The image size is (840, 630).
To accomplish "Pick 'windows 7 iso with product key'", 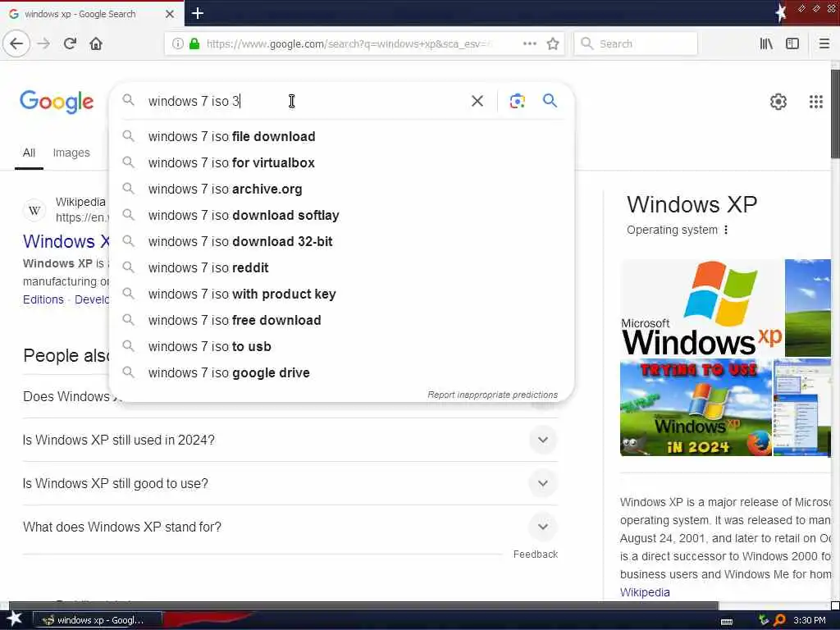I will point(341,294).
